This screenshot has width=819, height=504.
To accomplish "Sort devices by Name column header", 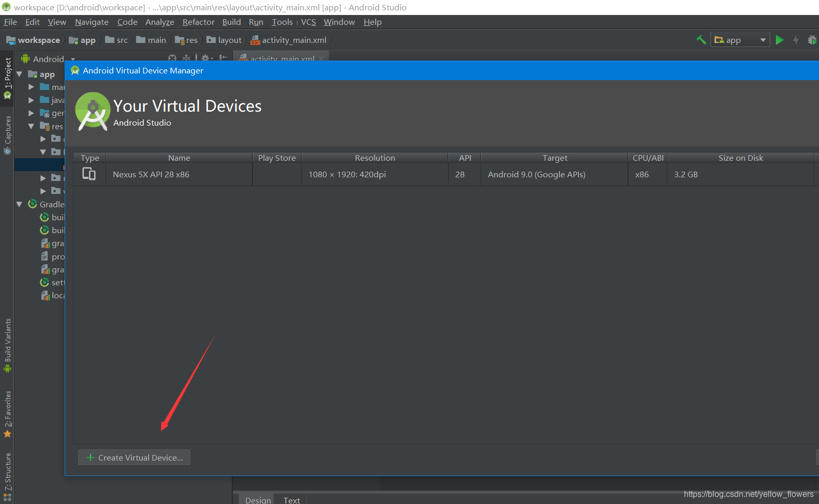I will click(179, 158).
